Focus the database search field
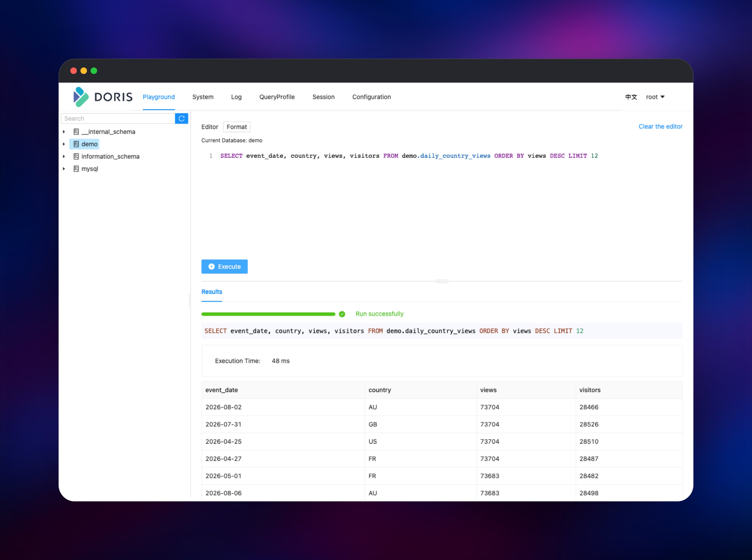The width and height of the screenshot is (752, 560). pyautogui.click(x=118, y=119)
